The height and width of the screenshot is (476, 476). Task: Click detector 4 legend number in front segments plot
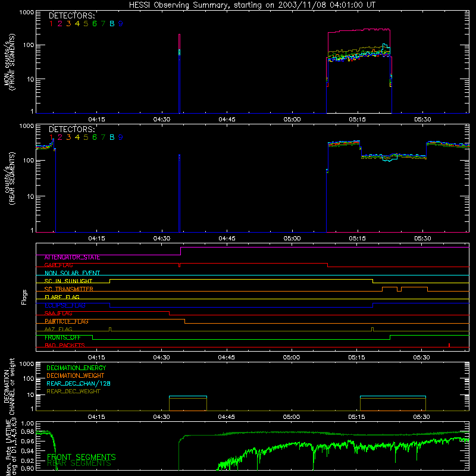coord(77,24)
